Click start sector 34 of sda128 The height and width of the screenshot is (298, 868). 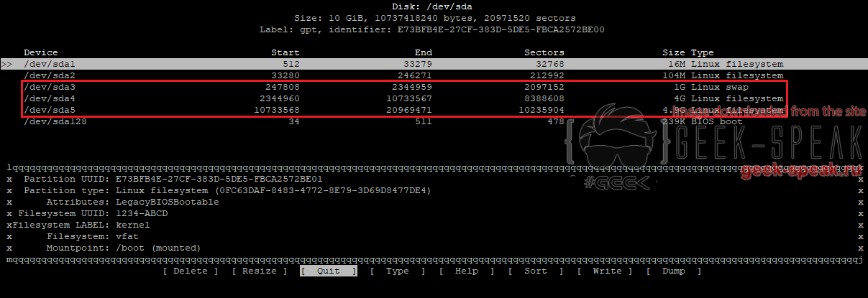coord(294,121)
